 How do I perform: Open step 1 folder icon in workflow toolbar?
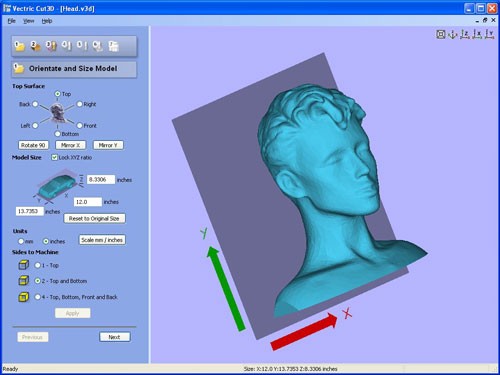click(19, 46)
